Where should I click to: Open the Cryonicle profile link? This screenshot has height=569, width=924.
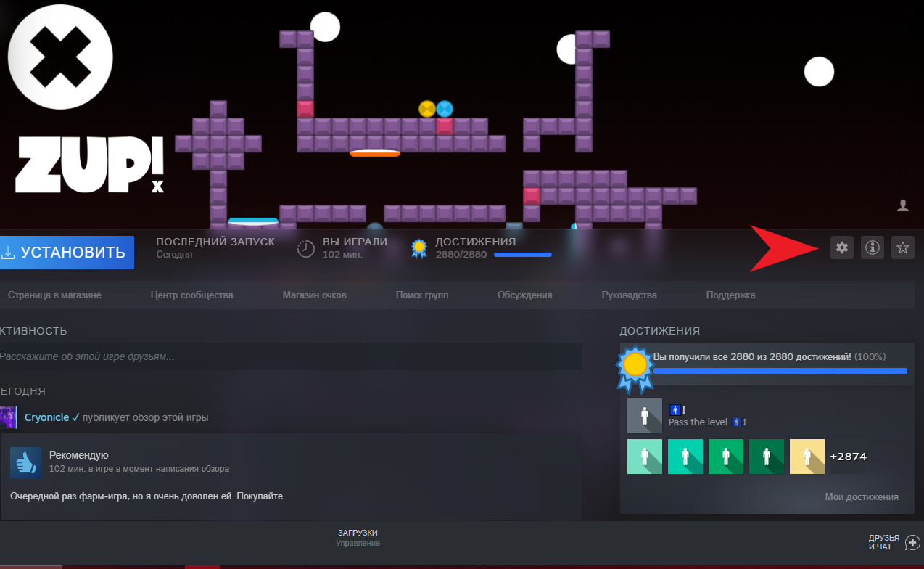tap(46, 417)
